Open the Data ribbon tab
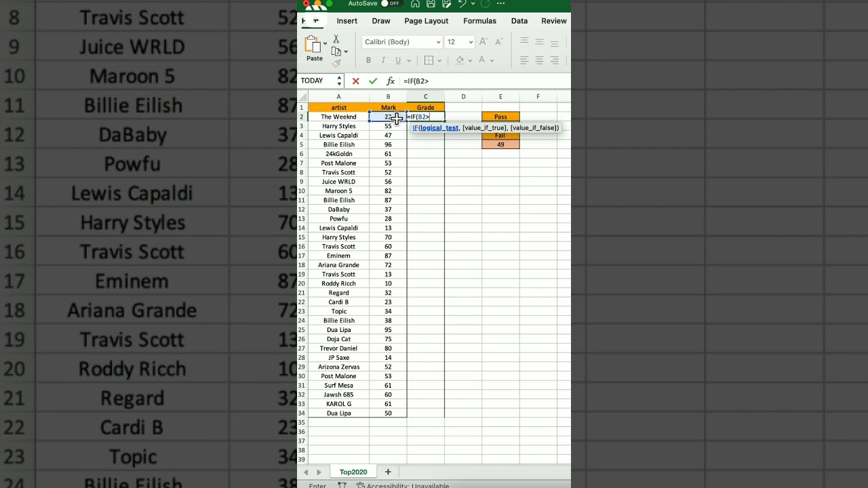The width and height of the screenshot is (868, 488). click(x=519, y=21)
